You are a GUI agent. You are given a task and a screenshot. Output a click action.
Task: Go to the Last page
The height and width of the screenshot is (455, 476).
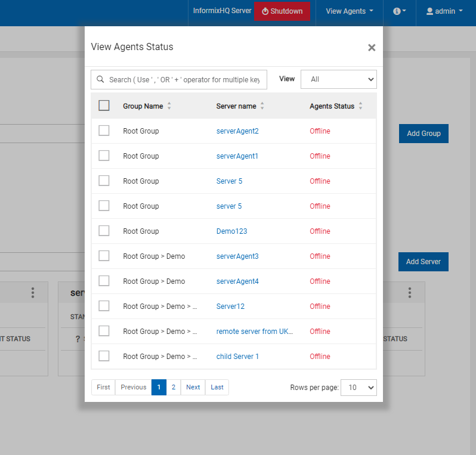coord(217,387)
